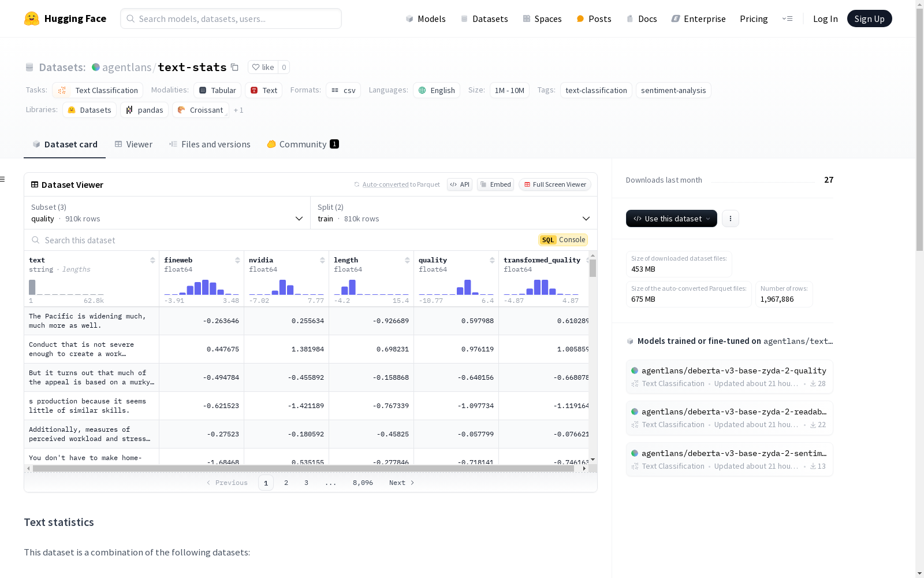Image resolution: width=924 pixels, height=578 pixels.
Task: Click the table vertical scrollbar thumb
Action: point(593,268)
